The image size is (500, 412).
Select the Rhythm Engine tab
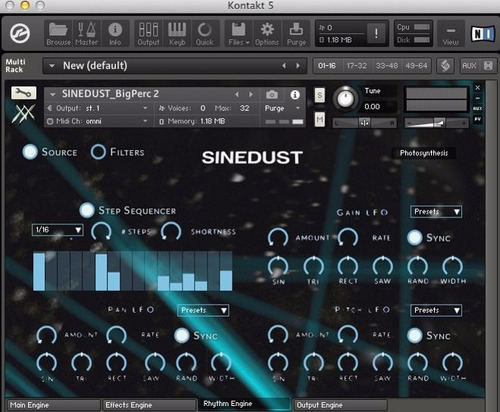(x=244, y=404)
